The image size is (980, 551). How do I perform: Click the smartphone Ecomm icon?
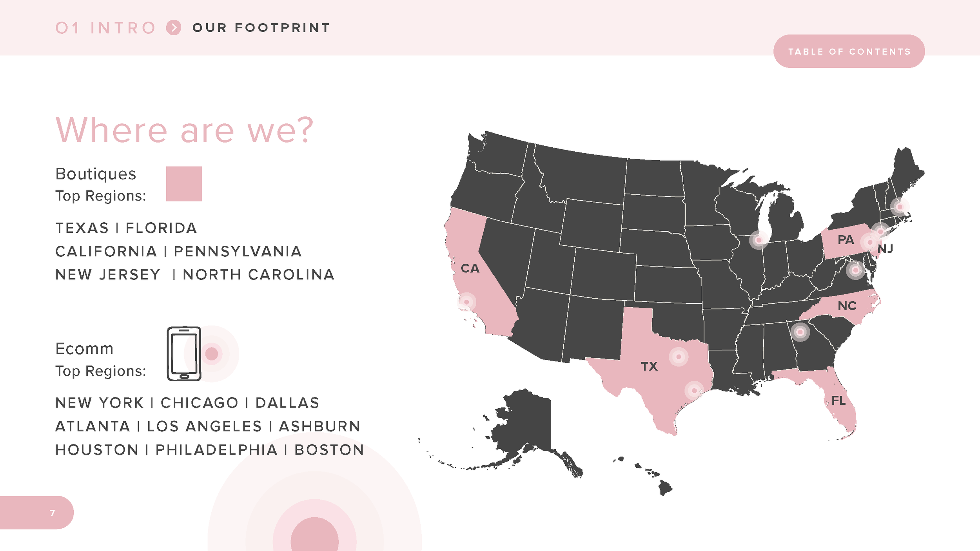point(184,353)
